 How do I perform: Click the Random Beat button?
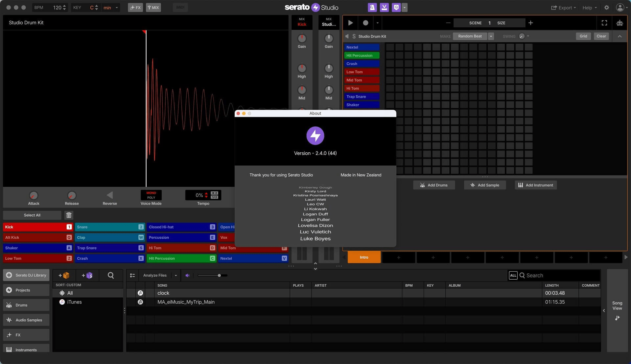(x=470, y=36)
